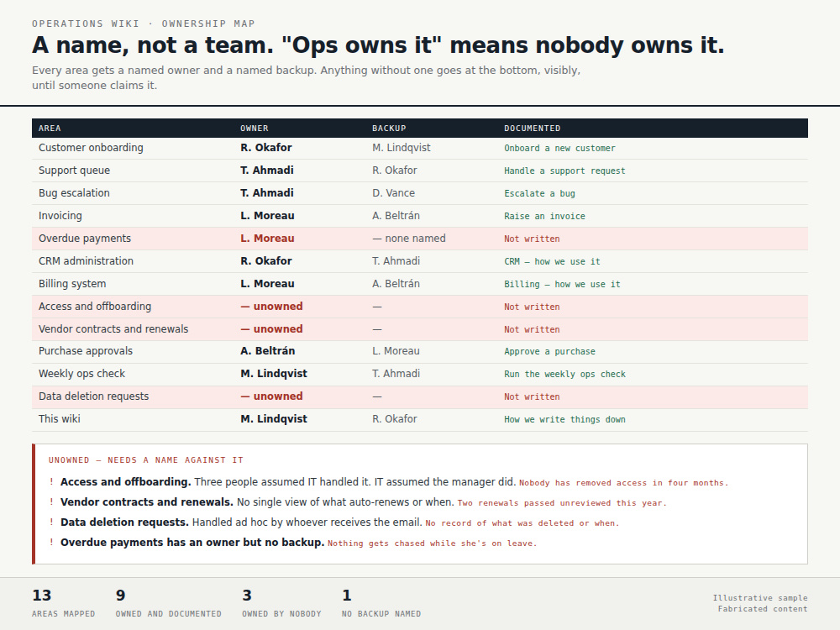Click the '1 NO BACKUP NAMED' statistic
Viewport: 840px width, 630px height.
[381, 603]
